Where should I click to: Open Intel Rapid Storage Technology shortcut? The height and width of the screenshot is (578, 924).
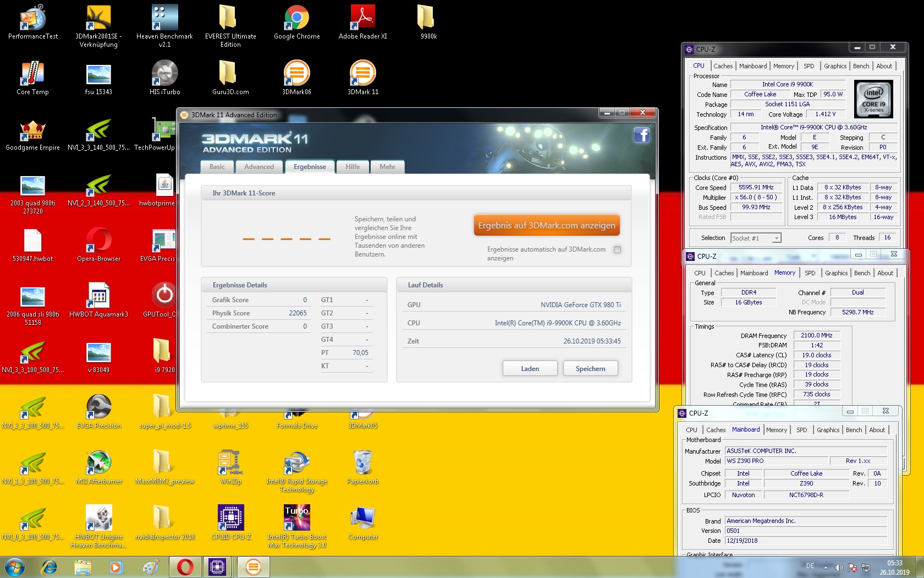click(297, 472)
